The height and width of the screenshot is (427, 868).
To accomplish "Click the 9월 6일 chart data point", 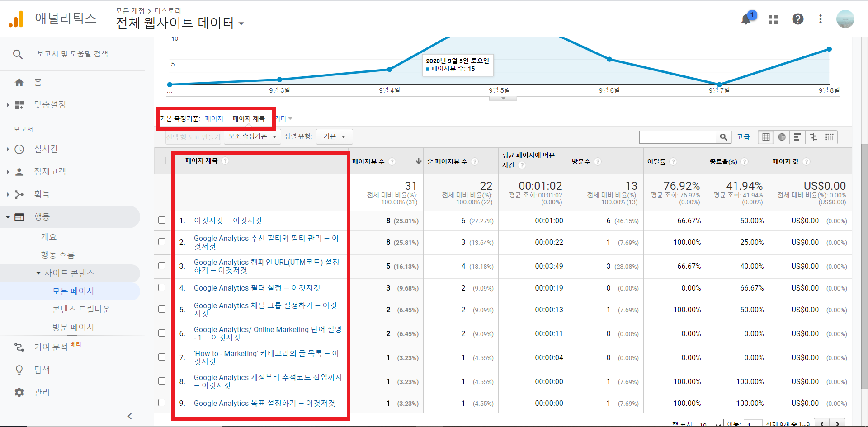I will point(609,59).
